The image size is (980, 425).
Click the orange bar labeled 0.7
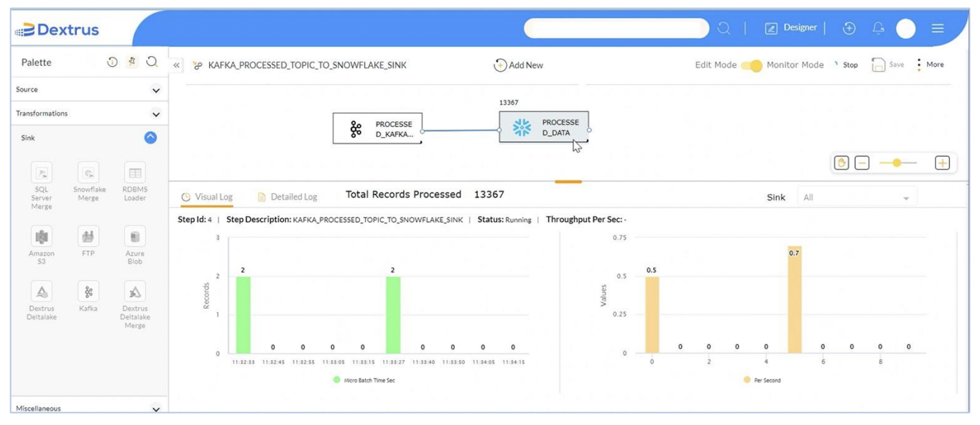click(794, 299)
